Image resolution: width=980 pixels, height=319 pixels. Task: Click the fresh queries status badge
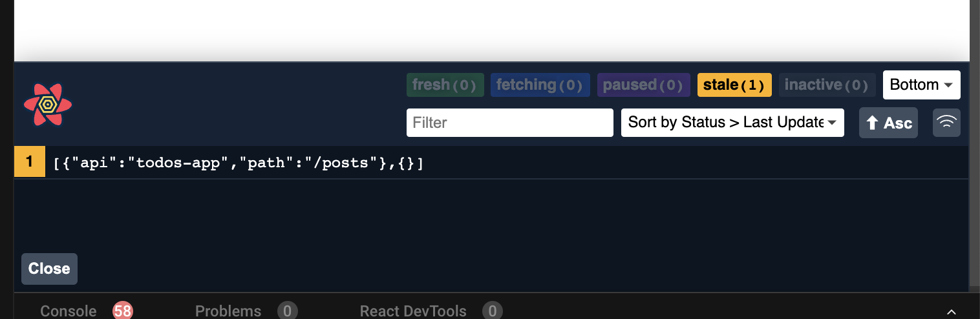[445, 85]
